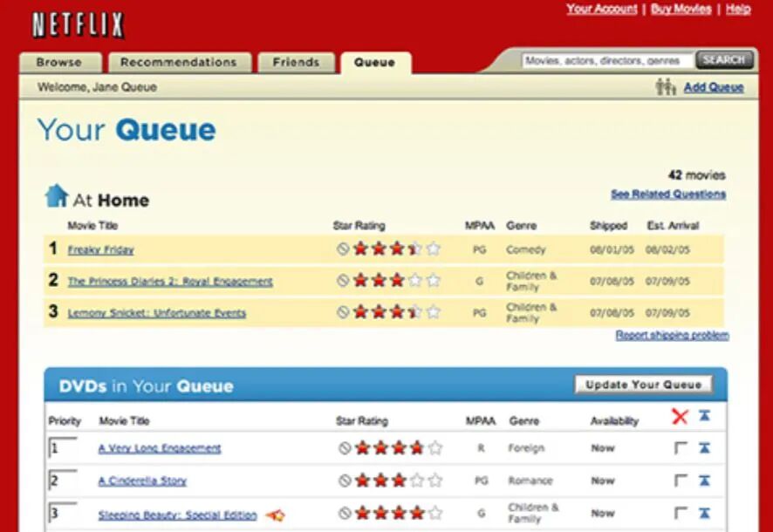The height and width of the screenshot is (532, 773).
Task: Rate Sleeping Beauty five stars
Action: pyautogui.click(x=435, y=512)
